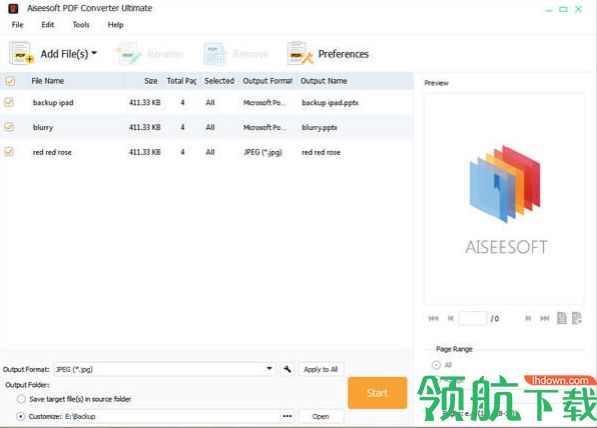Click the Rename toolbar icon

pyautogui.click(x=128, y=54)
